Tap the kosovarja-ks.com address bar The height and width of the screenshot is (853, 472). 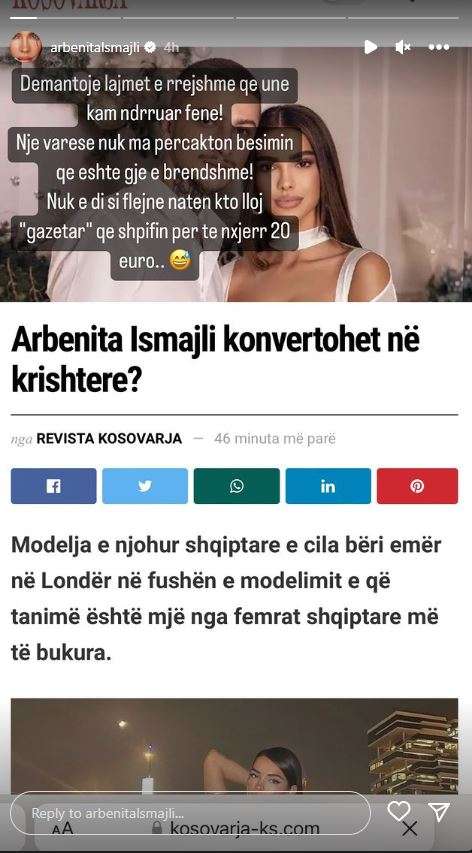click(x=237, y=829)
